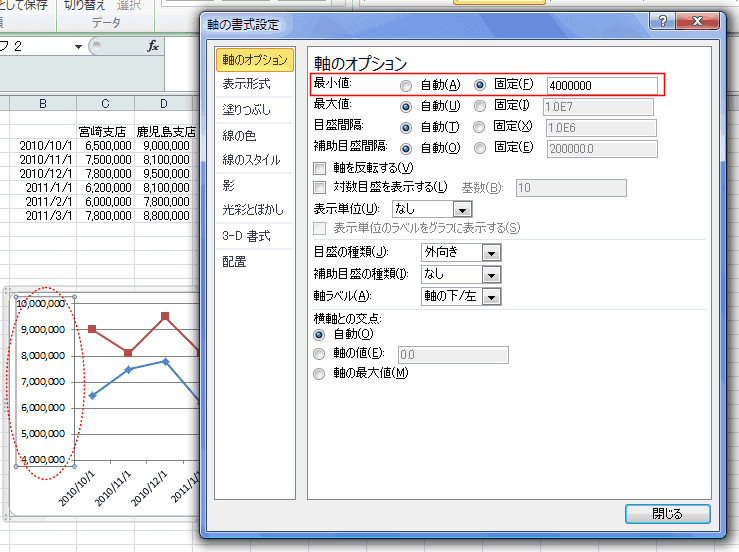
Task: Click the 基数(B) field showing 10
Action: pos(571,188)
